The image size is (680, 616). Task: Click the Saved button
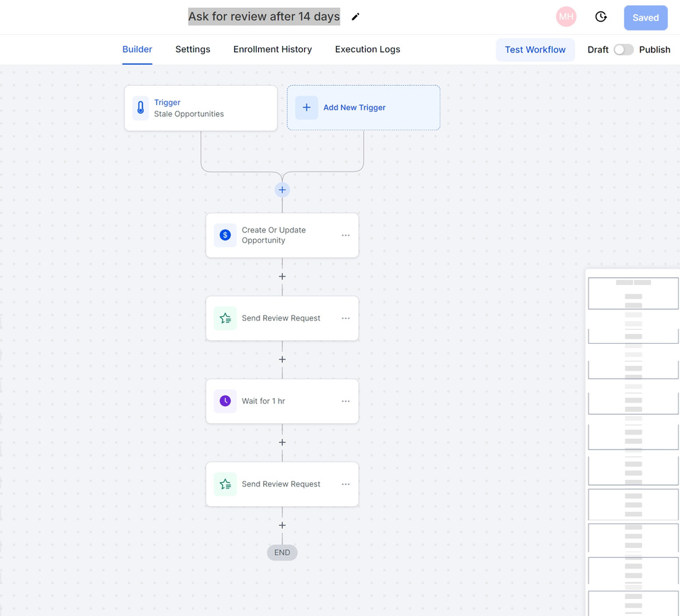pos(645,18)
